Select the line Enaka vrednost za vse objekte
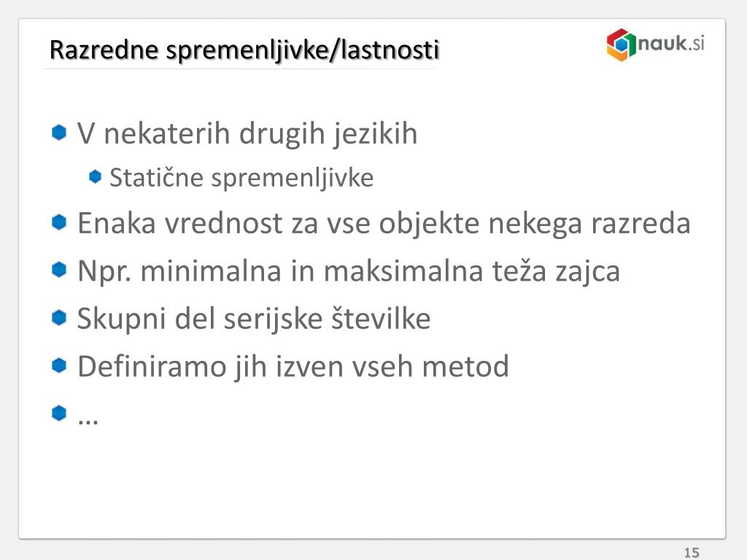Image resolution: width=747 pixels, height=560 pixels. 384,223
